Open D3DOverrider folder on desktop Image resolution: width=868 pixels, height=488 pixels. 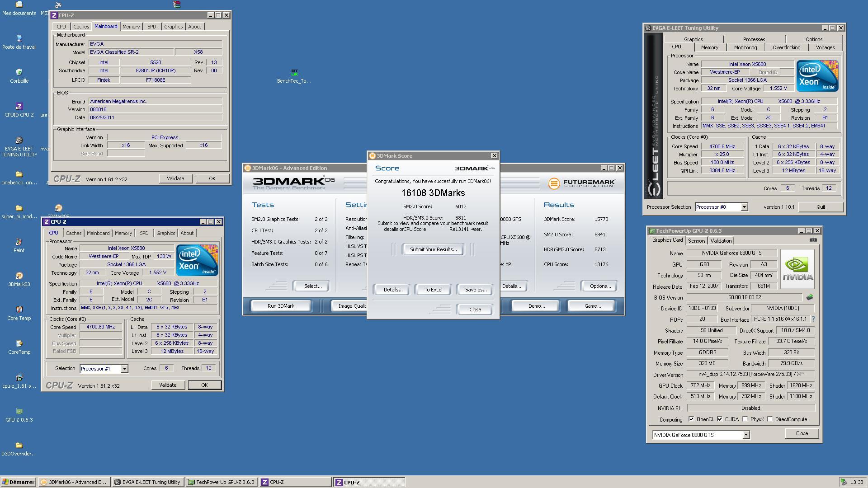[19, 449]
